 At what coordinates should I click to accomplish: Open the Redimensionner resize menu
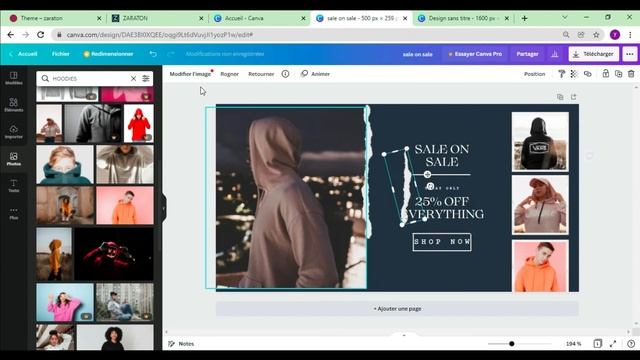108,54
